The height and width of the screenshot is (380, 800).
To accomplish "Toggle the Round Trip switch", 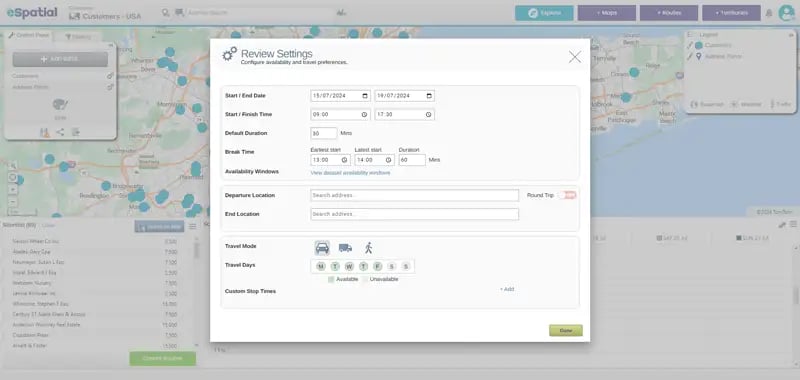I will click(567, 195).
